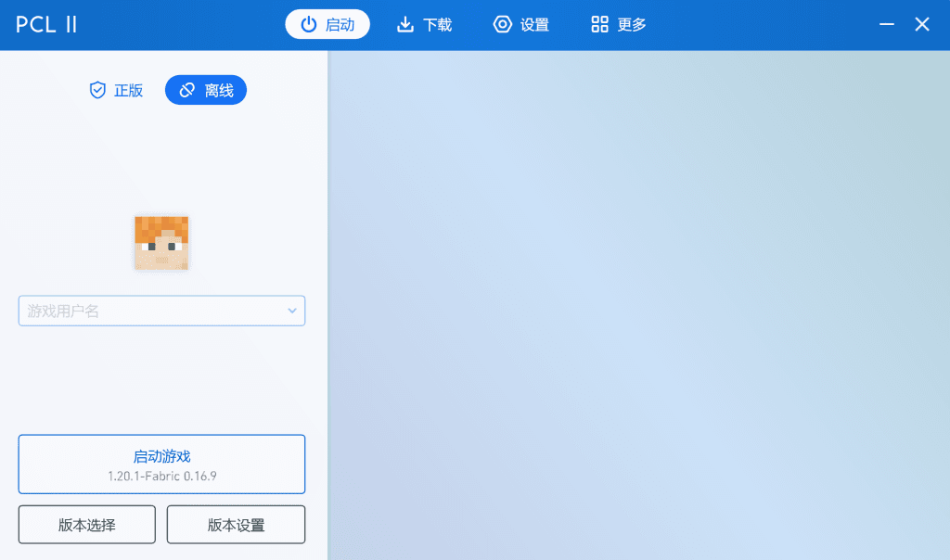The width and height of the screenshot is (950, 560).
Task: Expand the username dropdown arrow
Action: pyautogui.click(x=292, y=311)
